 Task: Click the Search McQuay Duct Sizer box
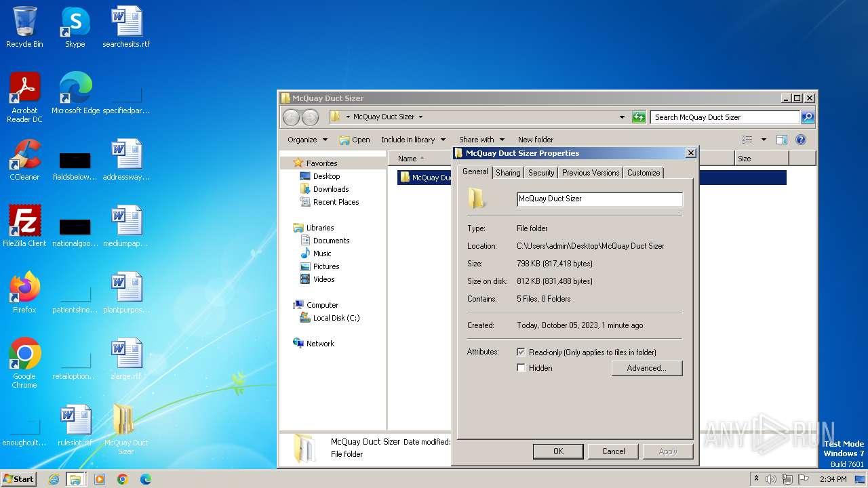(725, 117)
